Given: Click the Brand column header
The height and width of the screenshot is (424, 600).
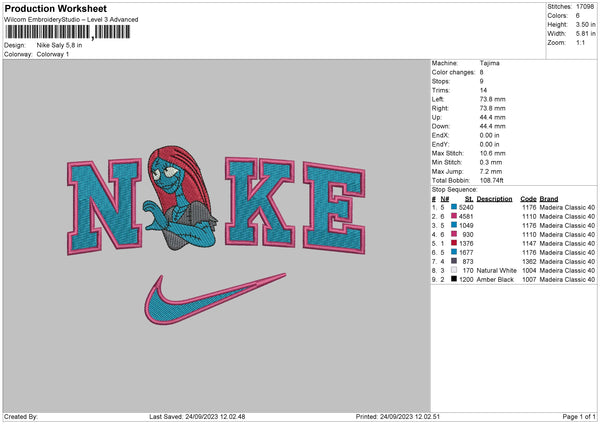Looking at the screenshot, I should pyautogui.click(x=549, y=199).
